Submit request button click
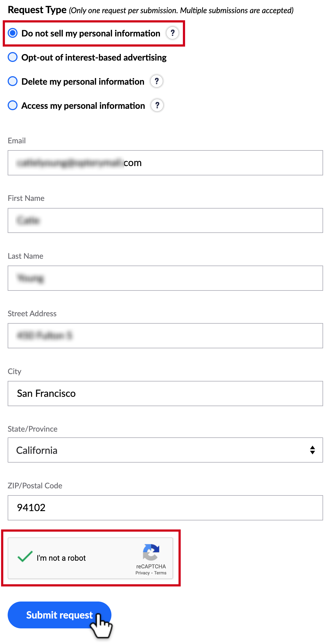Image resolution: width=328 pixels, height=644 pixels. [x=59, y=615]
